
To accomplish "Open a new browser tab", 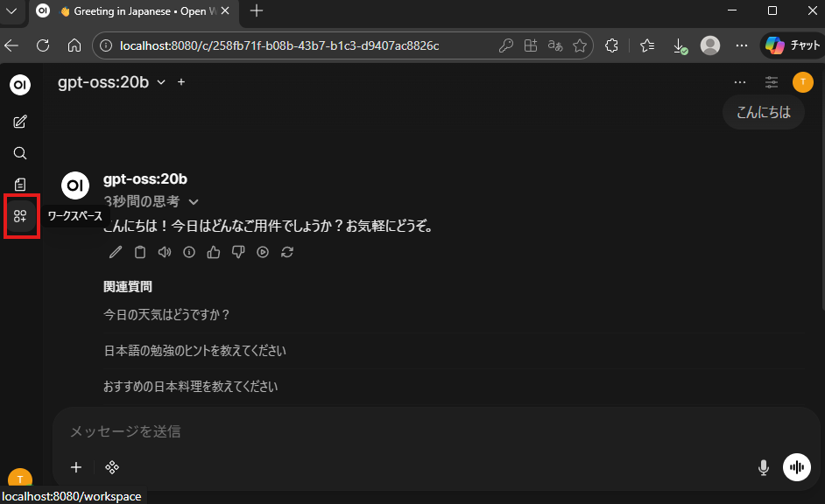I will point(257,11).
